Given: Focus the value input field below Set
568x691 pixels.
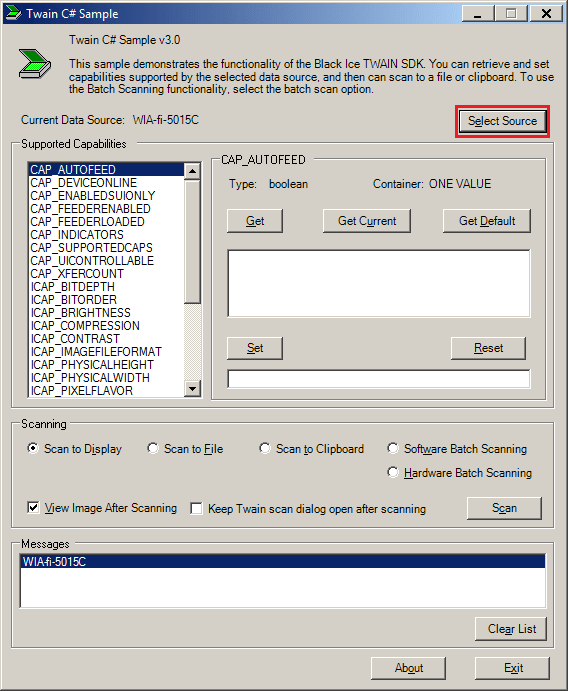Looking at the screenshot, I should click(379, 379).
